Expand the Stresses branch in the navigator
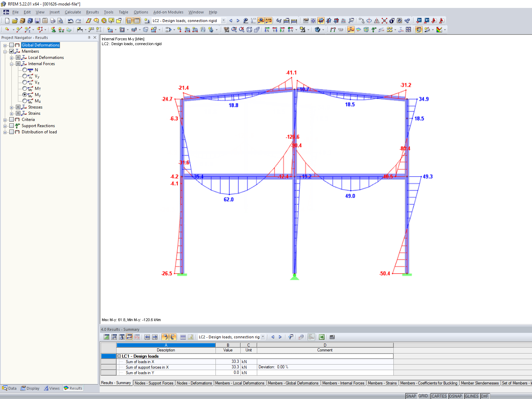Image resolution: width=532 pixels, height=399 pixels. [11, 107]
